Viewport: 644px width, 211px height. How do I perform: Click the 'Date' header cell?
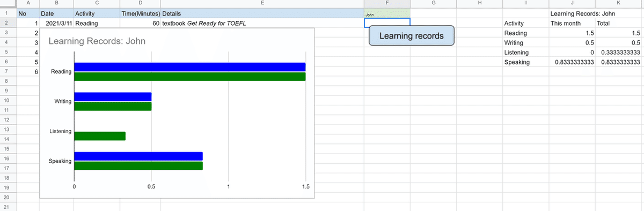(56, 13)
